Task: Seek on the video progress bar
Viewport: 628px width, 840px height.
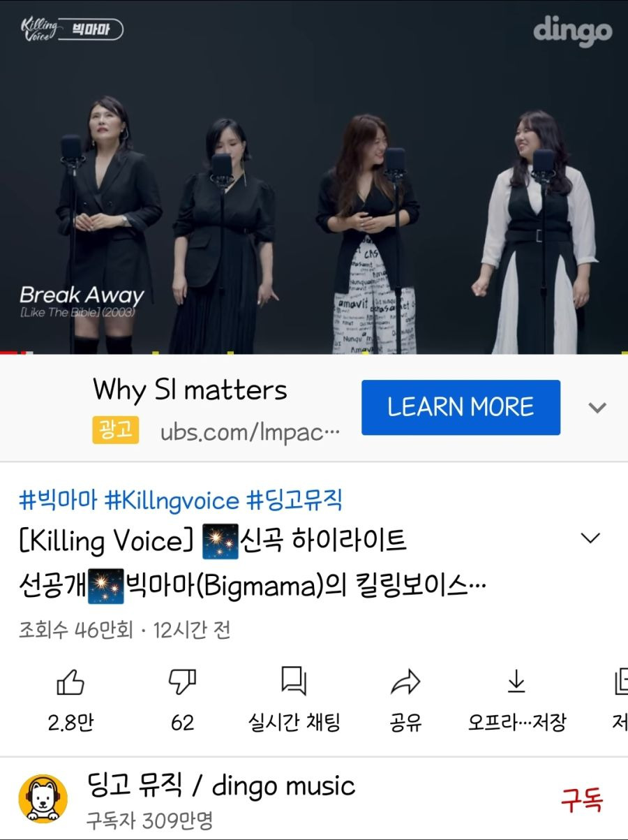Action: point(314,352)
